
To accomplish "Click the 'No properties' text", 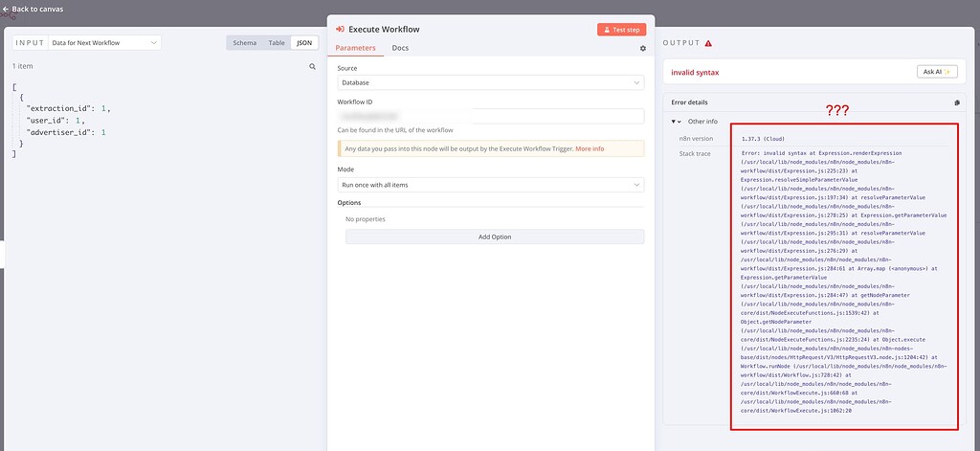I will click(x=366, y=219).
